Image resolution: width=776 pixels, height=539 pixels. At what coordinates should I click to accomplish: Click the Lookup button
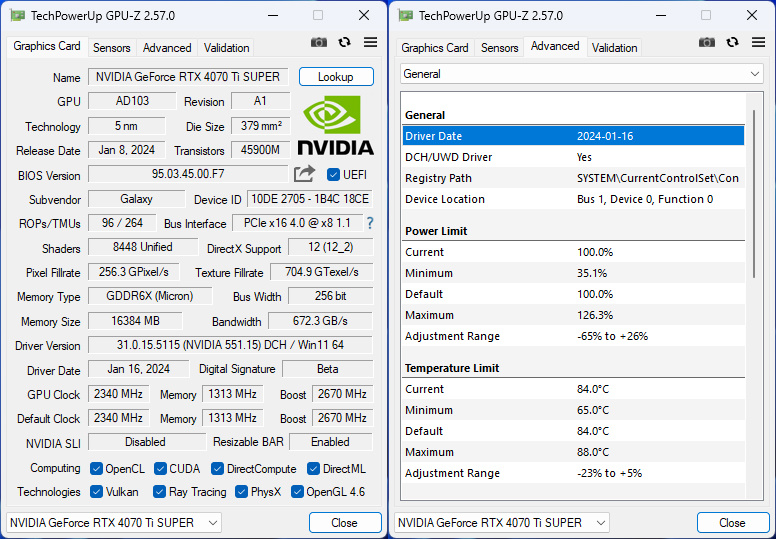coord(336,77)
